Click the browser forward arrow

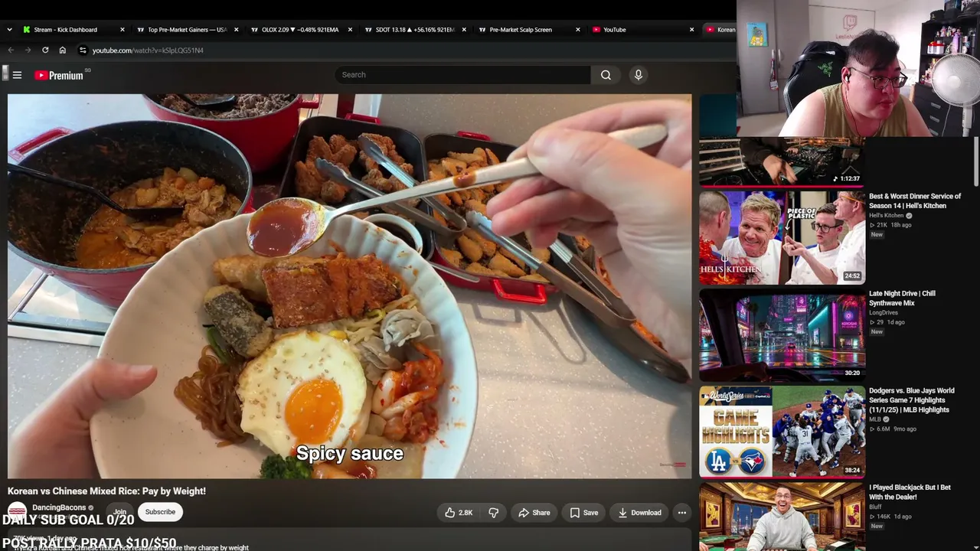(x=28, y=51)
